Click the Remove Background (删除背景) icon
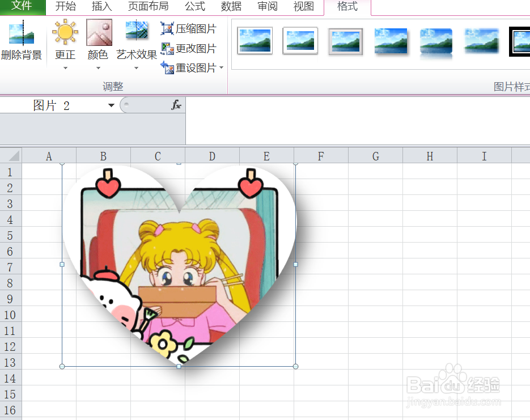 pyautogui.click(x=22, y=32)
